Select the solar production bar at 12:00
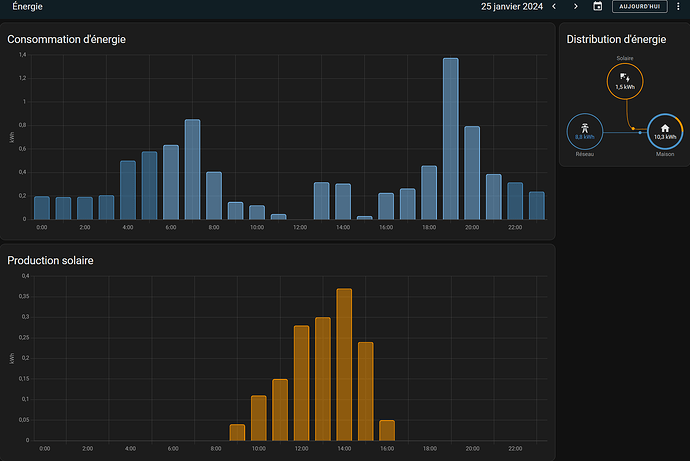Image resolution: width=690 pixels, height=461 pixels. click(x=301, y=383)
